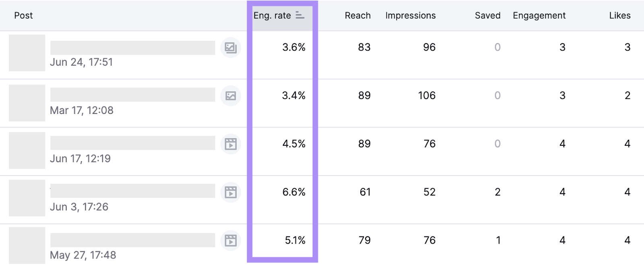Click the image post icon on Jun 24 row
This screenshot has width=644, height=271.
coord(231,48)
